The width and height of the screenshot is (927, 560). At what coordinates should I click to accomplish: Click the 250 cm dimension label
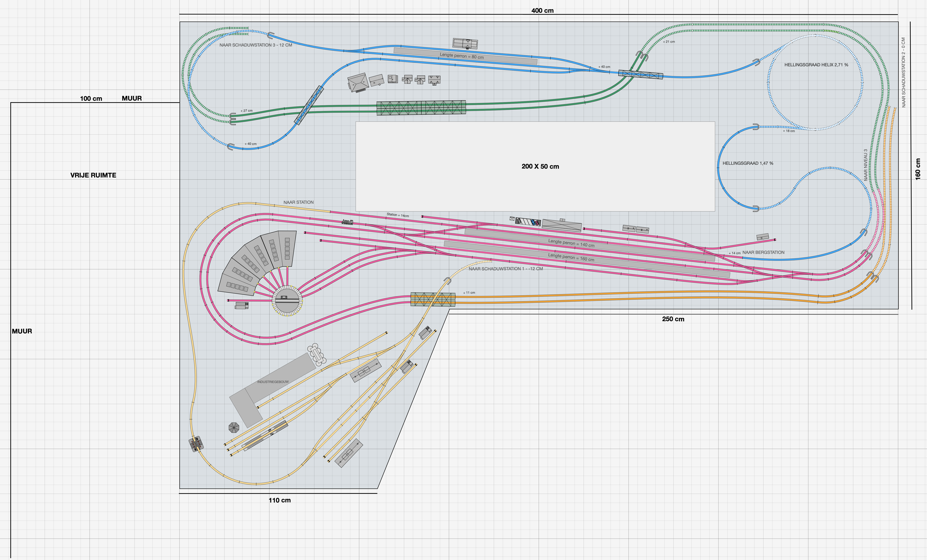673,319
